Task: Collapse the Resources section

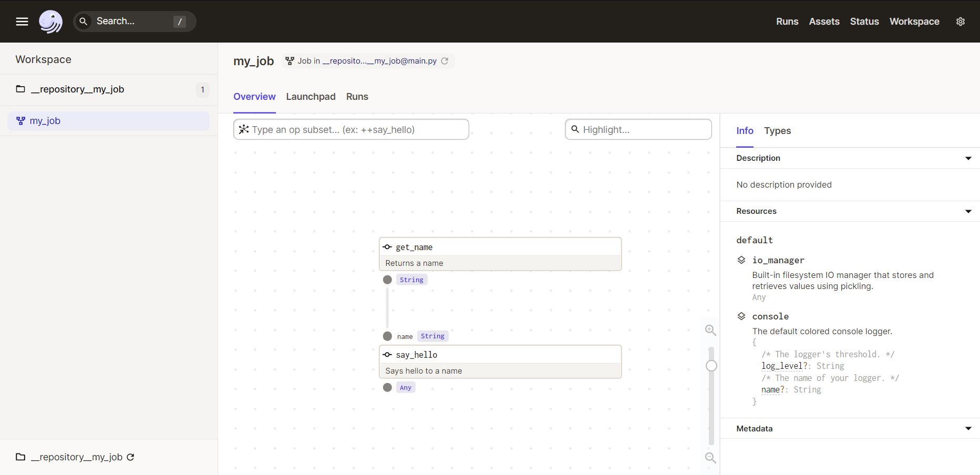Action: [x=968, y=211]
